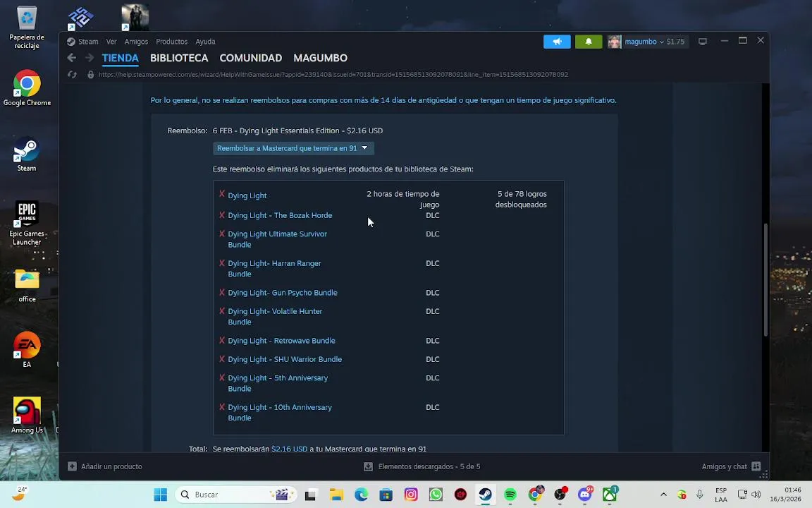Open EA desktop shortcut
812x508 pixels.
27,349
